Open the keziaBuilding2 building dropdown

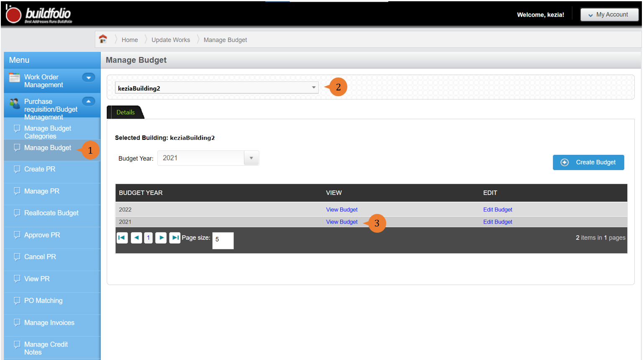217,87
